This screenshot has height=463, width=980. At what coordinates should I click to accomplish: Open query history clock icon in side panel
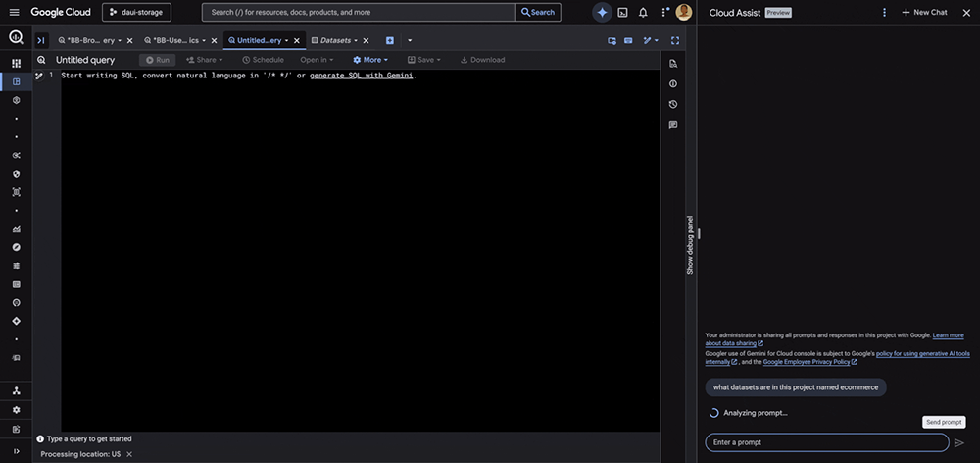pyautogui.click(x=673, y=104)
